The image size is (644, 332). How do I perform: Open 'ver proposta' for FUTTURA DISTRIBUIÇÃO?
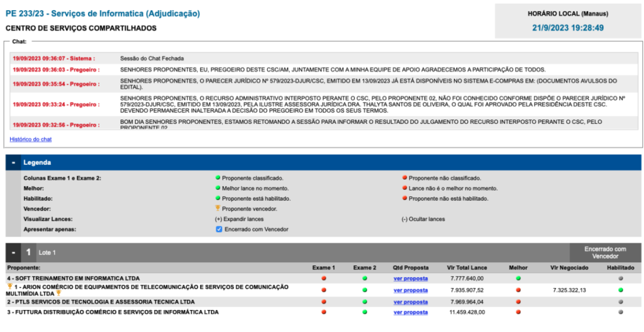tap(411, 312)
